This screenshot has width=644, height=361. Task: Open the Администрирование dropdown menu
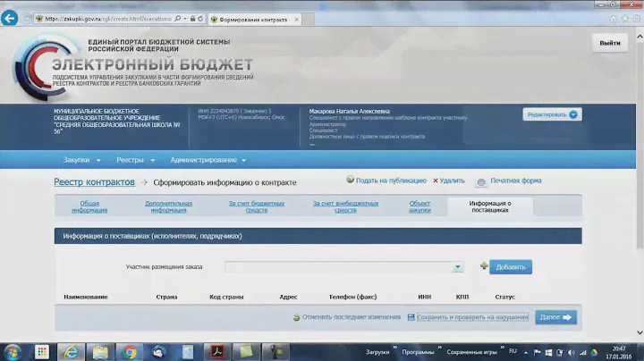(x=208, y=160)
